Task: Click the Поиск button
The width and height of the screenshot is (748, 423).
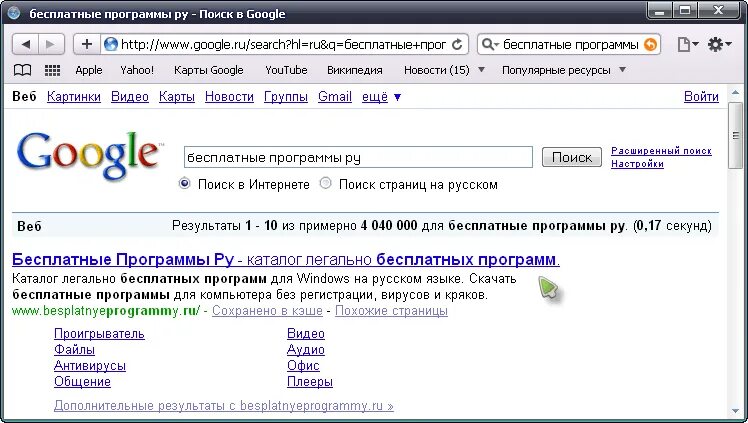Action: point(571,157)
